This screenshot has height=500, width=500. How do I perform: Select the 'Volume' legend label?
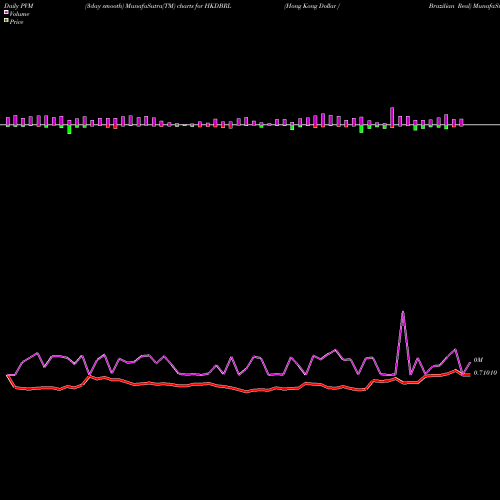click(x=19, y=14)
